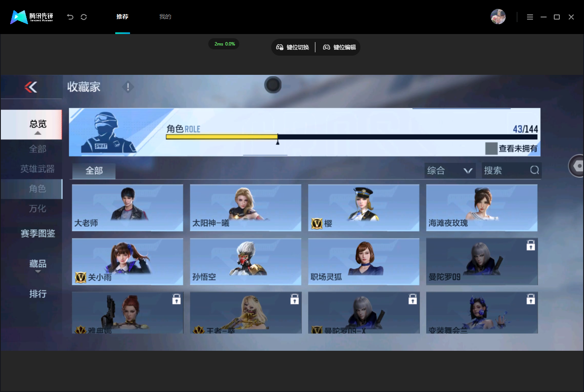Click the lock icon on 曼陀罗09 card
The image size is (584, 392).
tap(530, 245)
